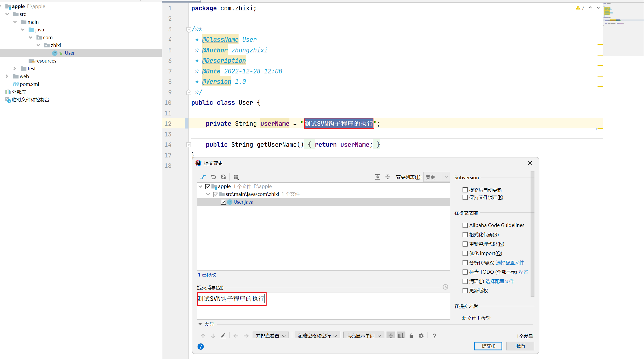Click the 提交 commit button

coord(488,346)
